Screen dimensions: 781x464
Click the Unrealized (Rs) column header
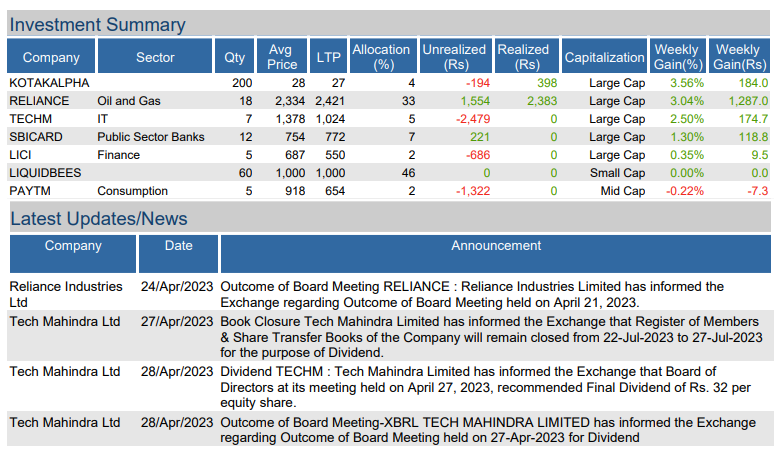tap(456, 56)
